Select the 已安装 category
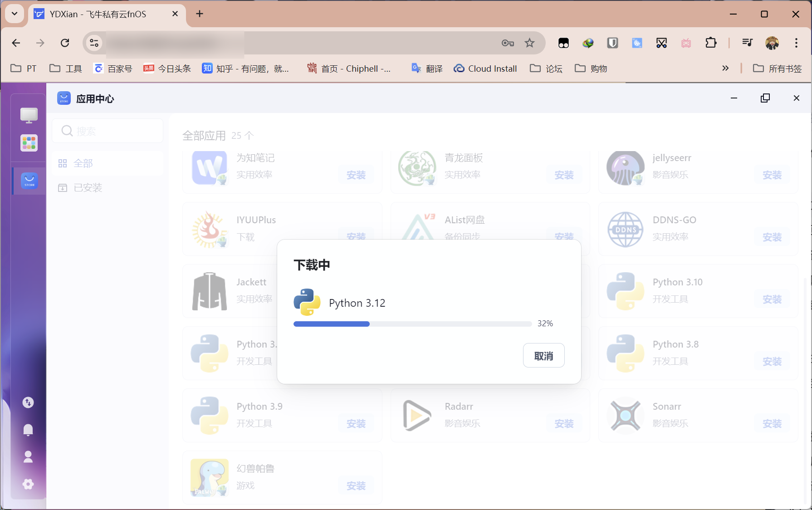Image resolution: width=812 pixels, height=510 pixels. click(x=108, y=188)
